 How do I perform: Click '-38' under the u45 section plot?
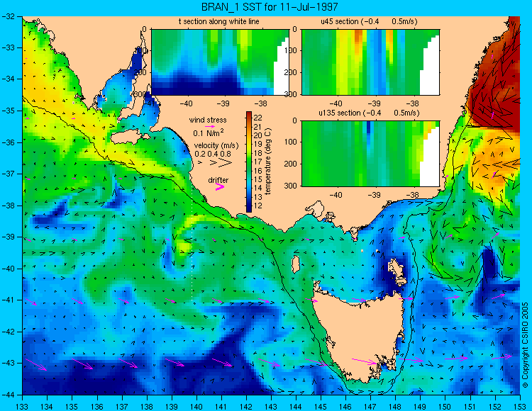coord(412,103)
